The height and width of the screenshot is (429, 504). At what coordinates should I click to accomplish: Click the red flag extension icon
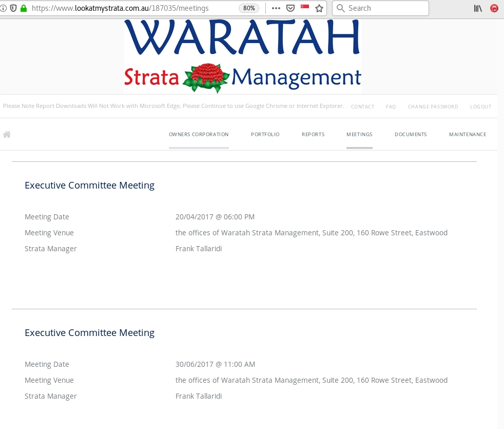click(x=305, y=7)
